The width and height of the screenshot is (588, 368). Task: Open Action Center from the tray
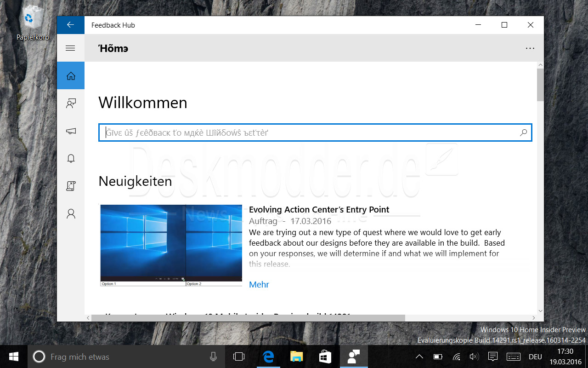[x=493, y=356]
